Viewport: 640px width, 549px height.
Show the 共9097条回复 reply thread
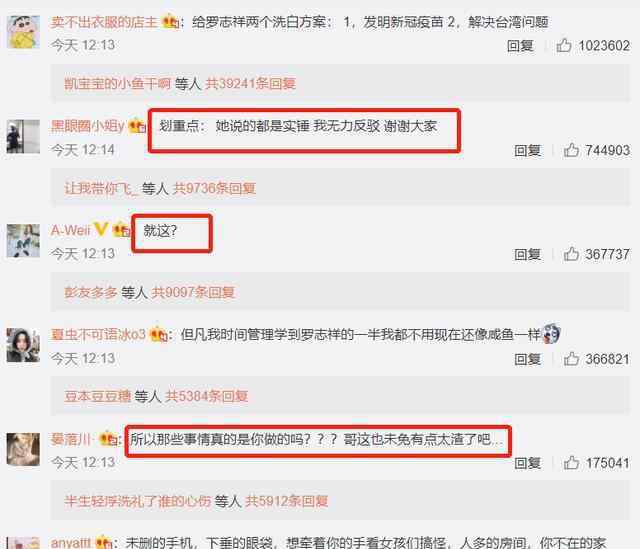pos(193,292)
